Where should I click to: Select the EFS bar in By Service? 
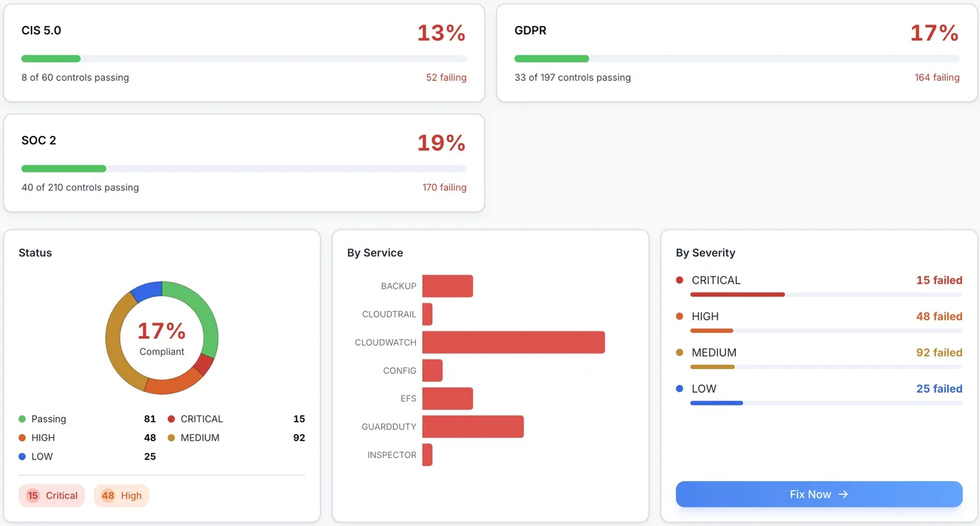point(448,399)
